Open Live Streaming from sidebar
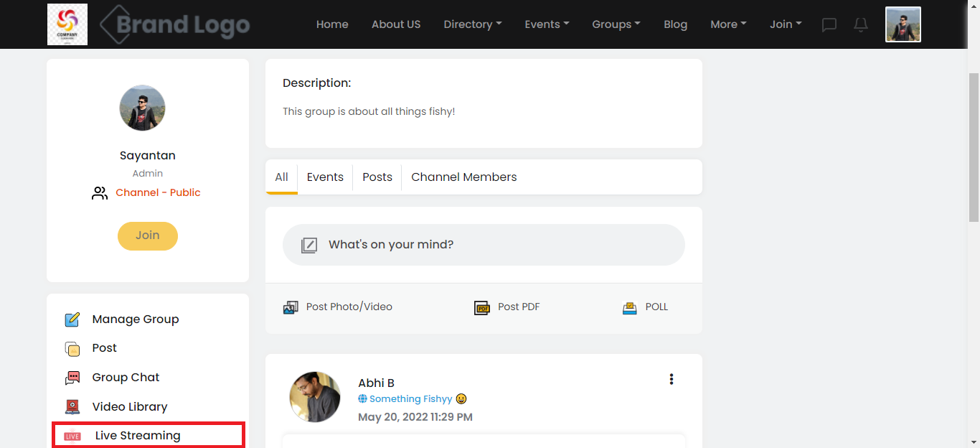Viewport: 980px width, 448px height. 138,436
